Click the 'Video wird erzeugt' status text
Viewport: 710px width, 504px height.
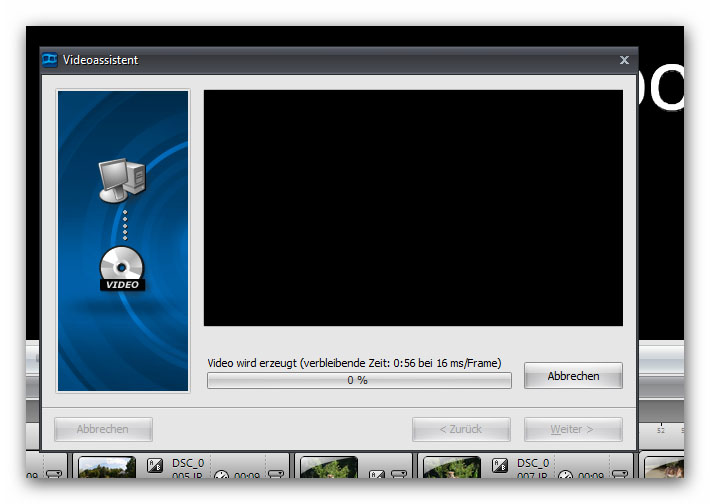click(x=354, y=363)
